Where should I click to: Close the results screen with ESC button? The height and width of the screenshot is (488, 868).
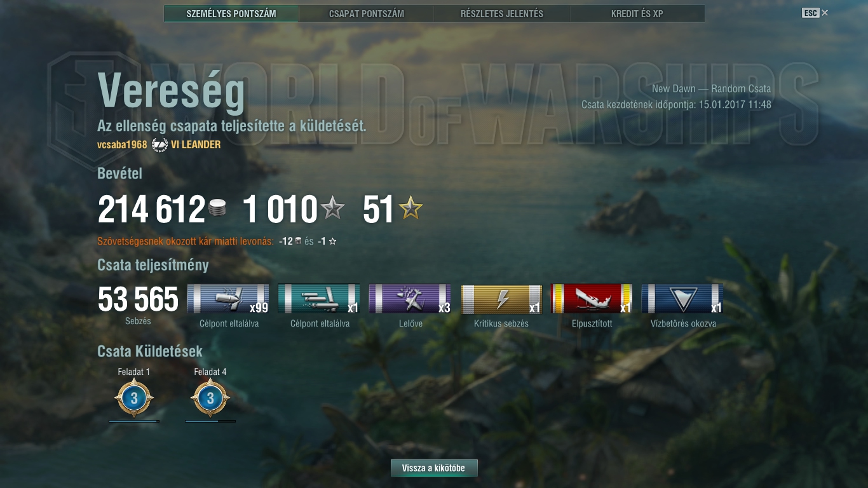pyautogui.click(x=815, y=13)
